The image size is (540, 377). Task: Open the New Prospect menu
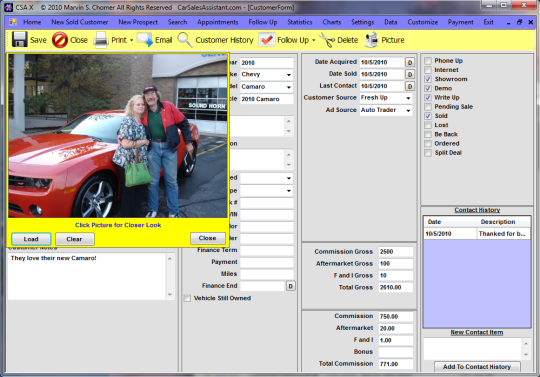click(138, 22)
